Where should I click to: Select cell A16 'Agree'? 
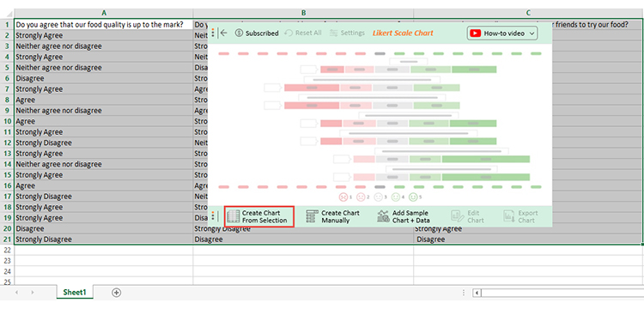(104, 185)
